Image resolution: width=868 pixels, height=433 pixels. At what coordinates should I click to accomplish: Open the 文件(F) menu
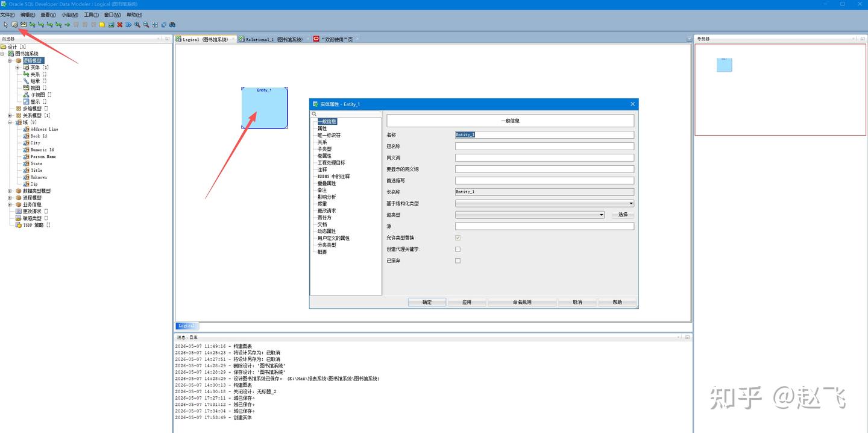[x=7, y=14]
